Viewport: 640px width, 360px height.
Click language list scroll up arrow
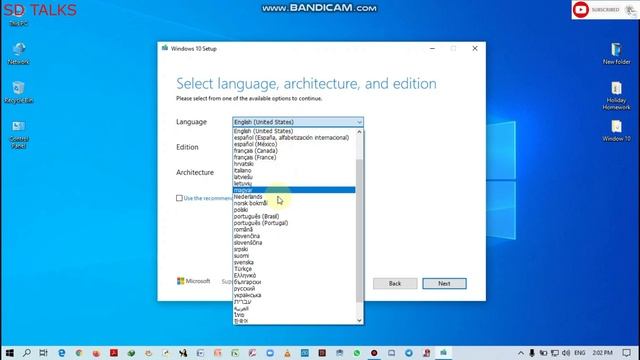point(359,132)
